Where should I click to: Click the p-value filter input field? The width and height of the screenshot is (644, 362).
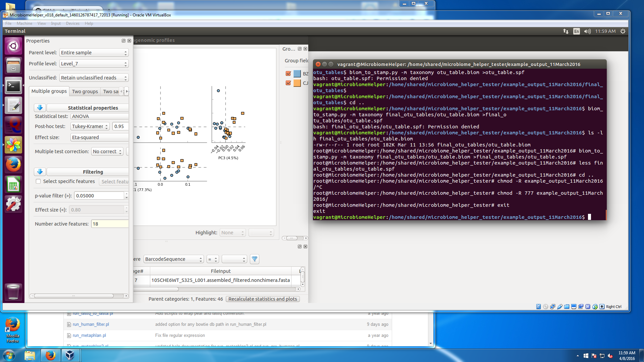(99, 196)
